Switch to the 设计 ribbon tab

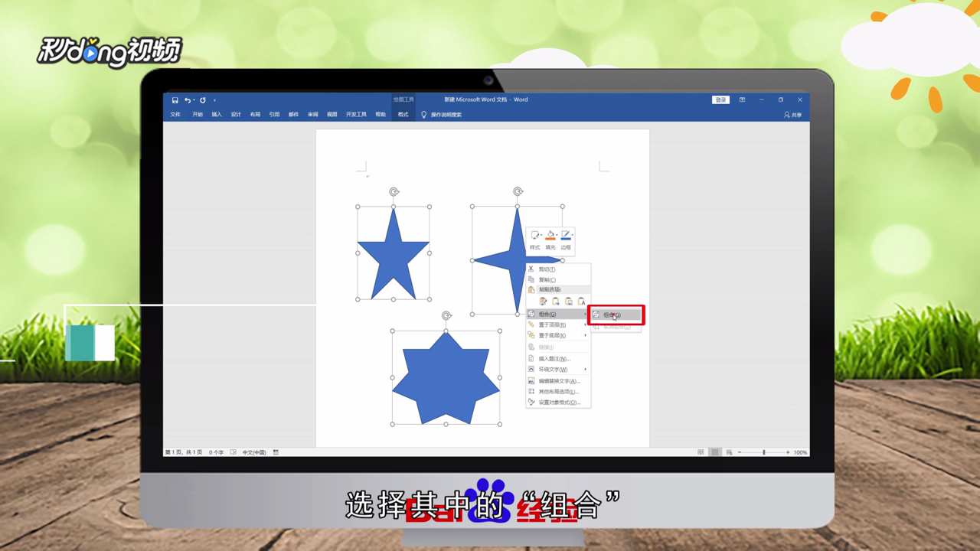pos(236,115)
